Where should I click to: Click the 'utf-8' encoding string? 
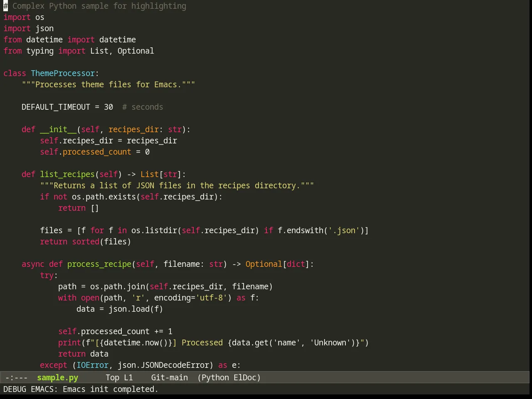click(212, 298)
